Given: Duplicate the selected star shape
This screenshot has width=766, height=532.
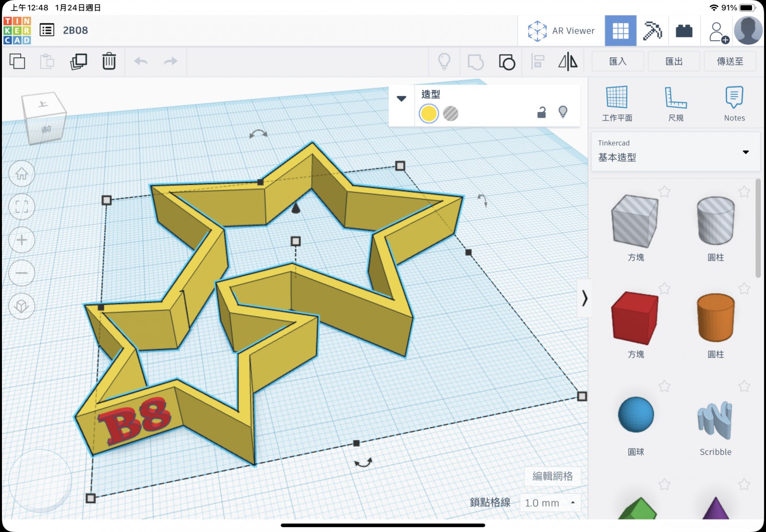Looking at the screenshot, I should 79,61.
